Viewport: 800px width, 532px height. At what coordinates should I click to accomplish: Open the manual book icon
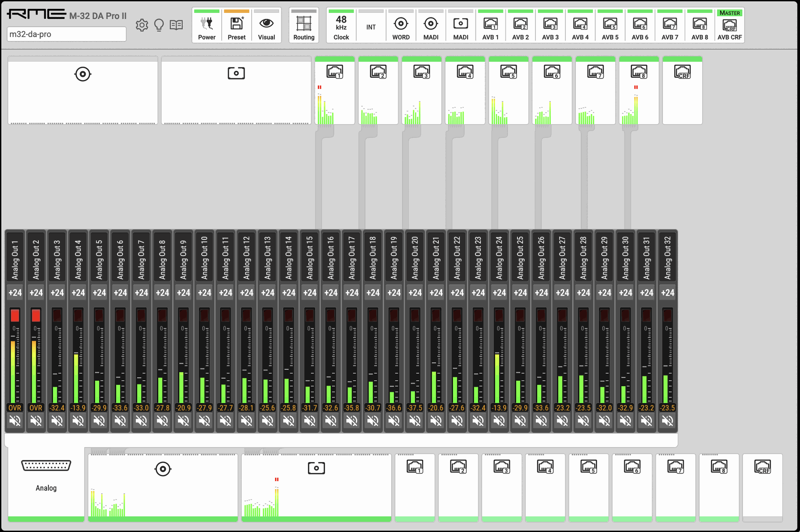click(176, 25)
